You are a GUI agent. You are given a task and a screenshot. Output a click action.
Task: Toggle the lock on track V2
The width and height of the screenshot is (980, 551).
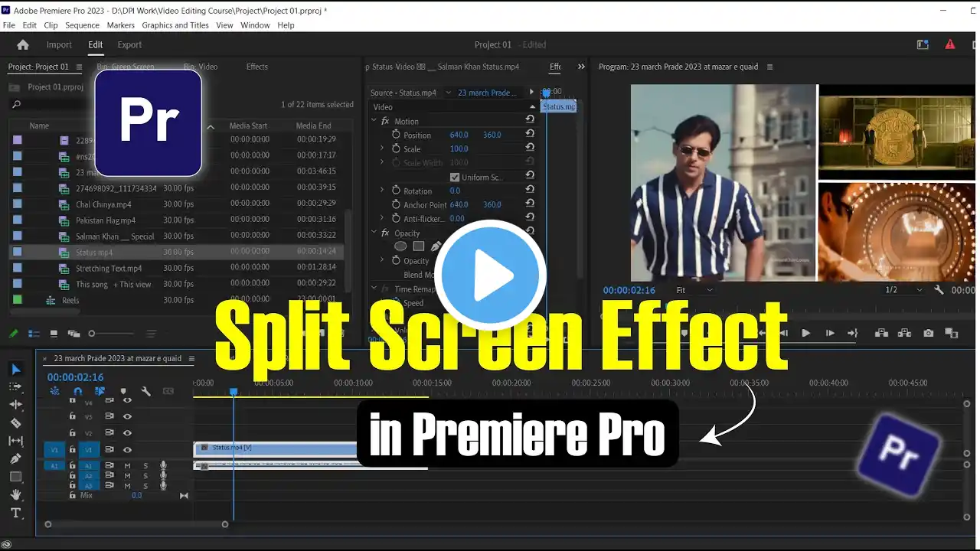coord(72,433)
